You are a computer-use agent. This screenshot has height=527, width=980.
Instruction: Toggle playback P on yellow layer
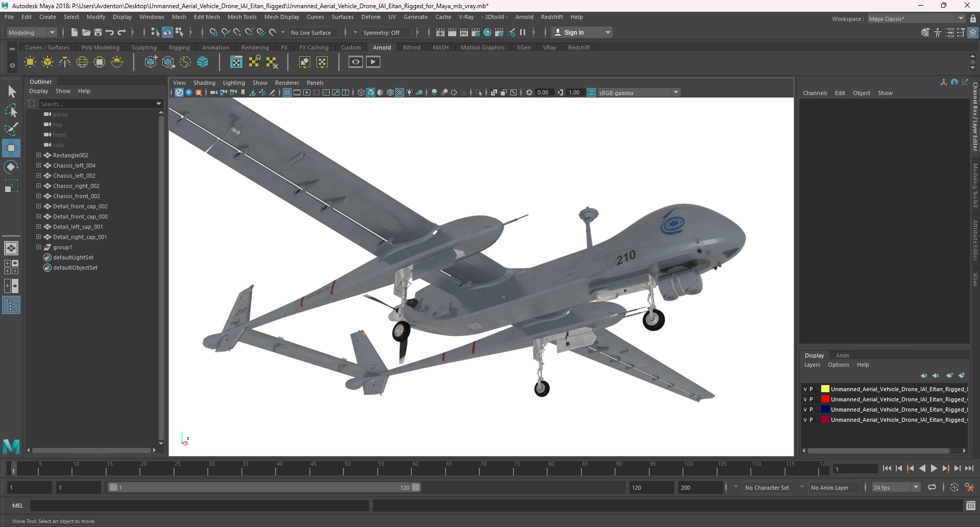tap(812, 389)
